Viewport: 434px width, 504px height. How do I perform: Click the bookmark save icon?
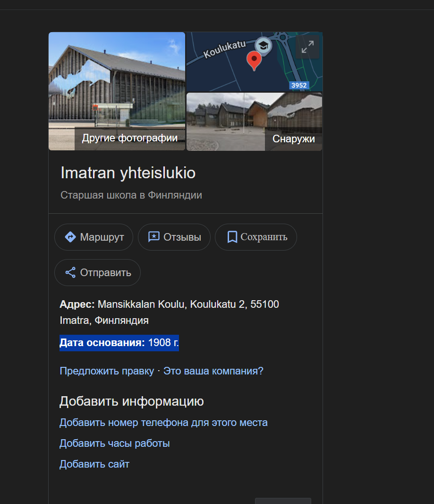(232, 237)
